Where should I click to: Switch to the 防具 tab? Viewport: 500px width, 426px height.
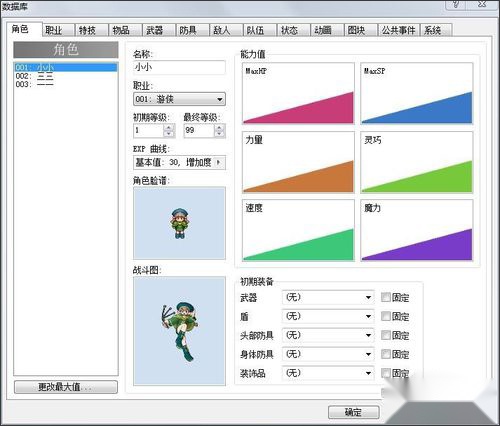pyautogui.click(x=192, y=30)
